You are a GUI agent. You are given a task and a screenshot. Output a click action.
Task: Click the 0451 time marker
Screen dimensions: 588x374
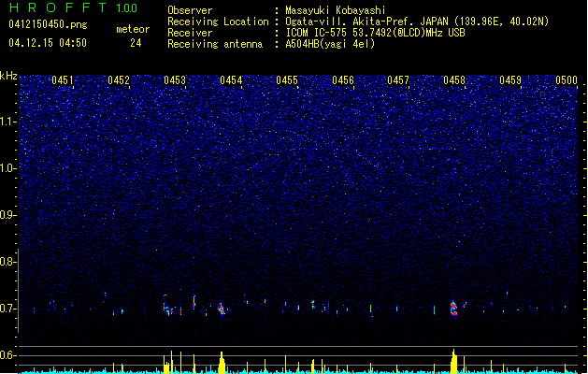[63, 80]
